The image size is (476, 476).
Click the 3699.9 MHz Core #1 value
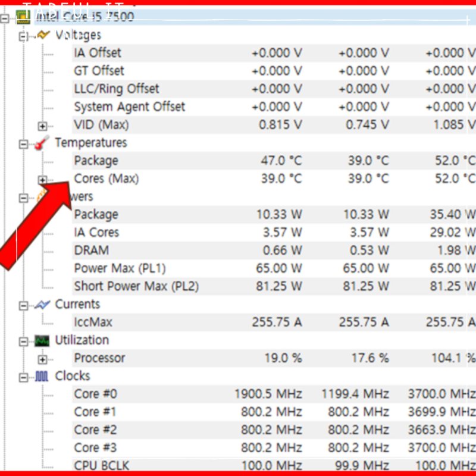pyautogui.click(x=442, y=412)
